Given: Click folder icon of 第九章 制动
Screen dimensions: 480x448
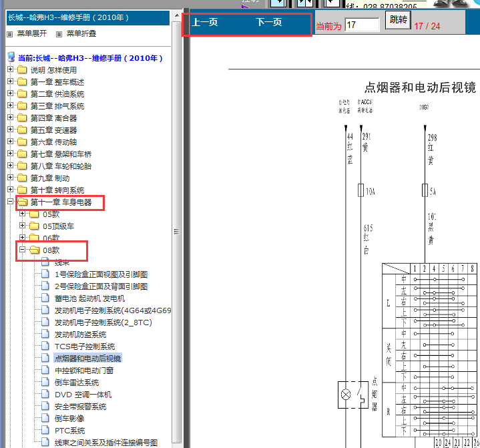Looking at the screenshot, I should coord(22,178).
